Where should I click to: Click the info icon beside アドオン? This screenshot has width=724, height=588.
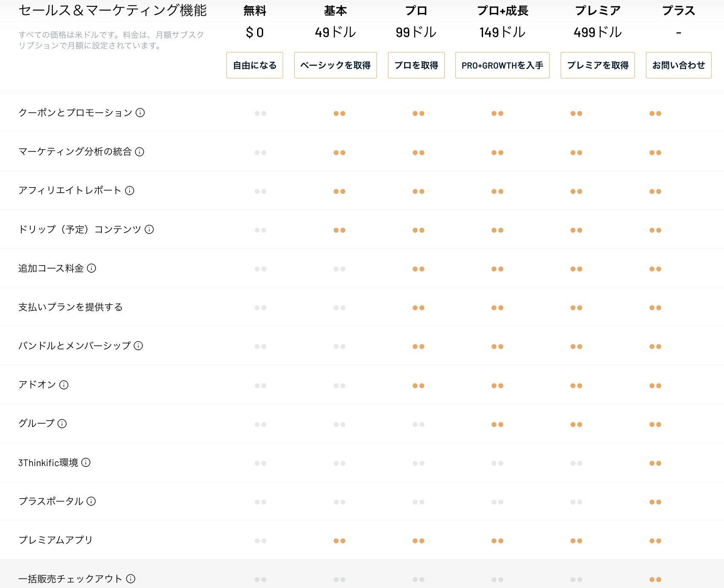(x=64, y=385)
